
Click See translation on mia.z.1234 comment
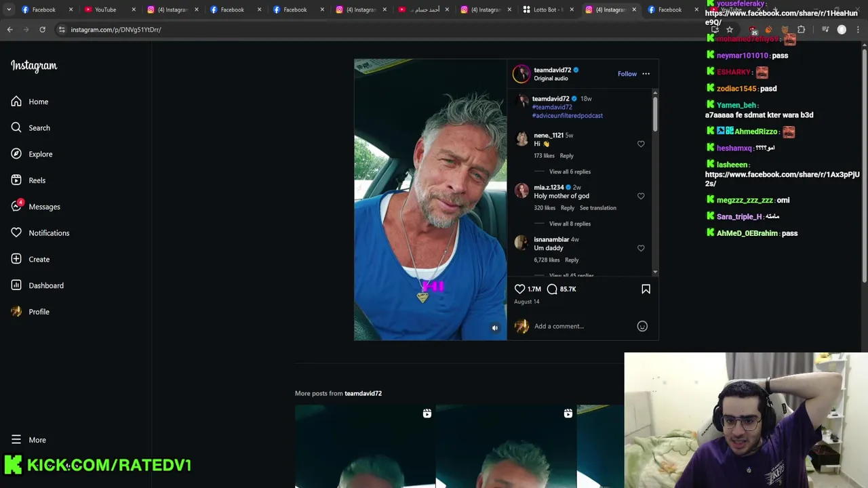tap(598, 208)
